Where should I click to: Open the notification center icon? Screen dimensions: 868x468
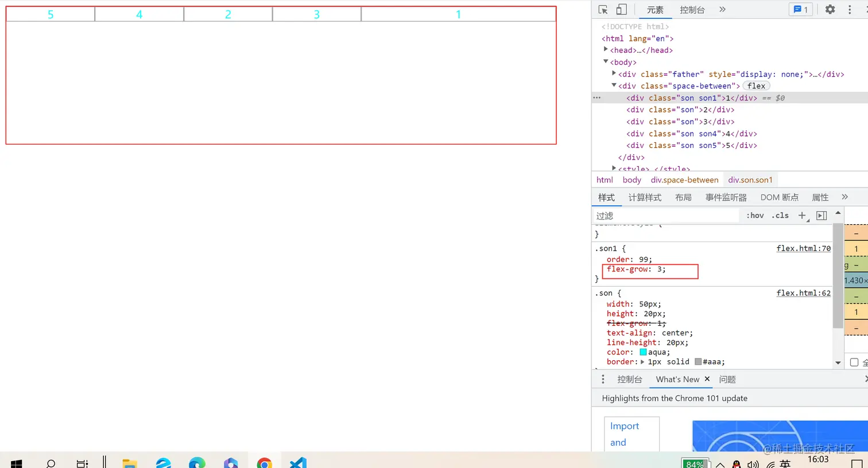(x=857, y=464)
